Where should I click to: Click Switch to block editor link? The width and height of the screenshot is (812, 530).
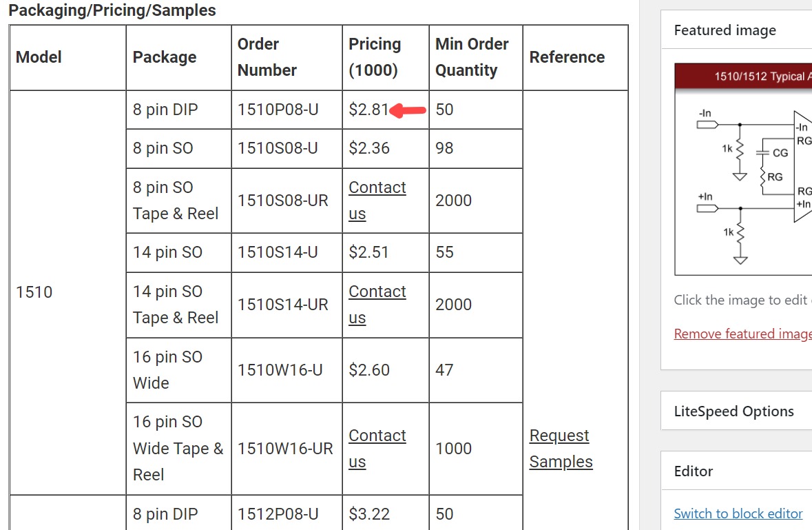738,513
